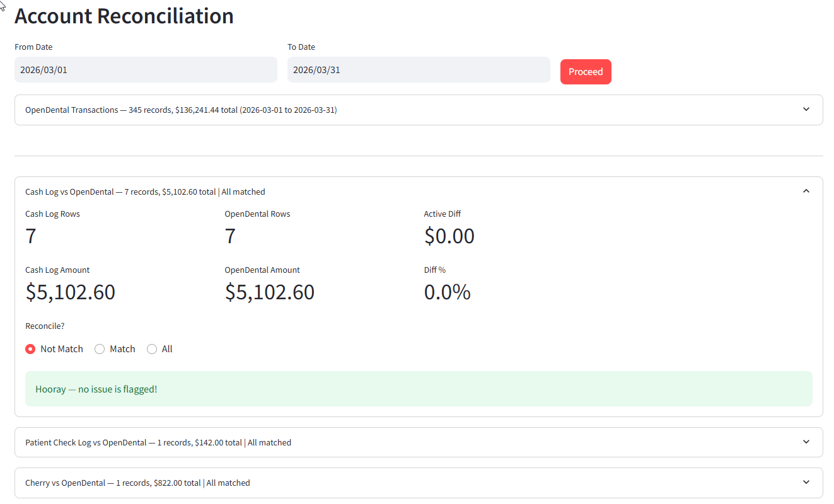Click the Patient Check Log header row

158,442
